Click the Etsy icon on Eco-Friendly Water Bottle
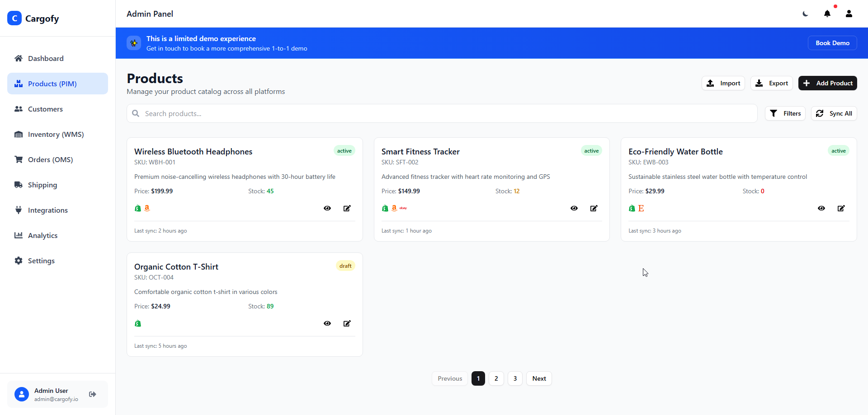The image size is (868, 415). 642,208
